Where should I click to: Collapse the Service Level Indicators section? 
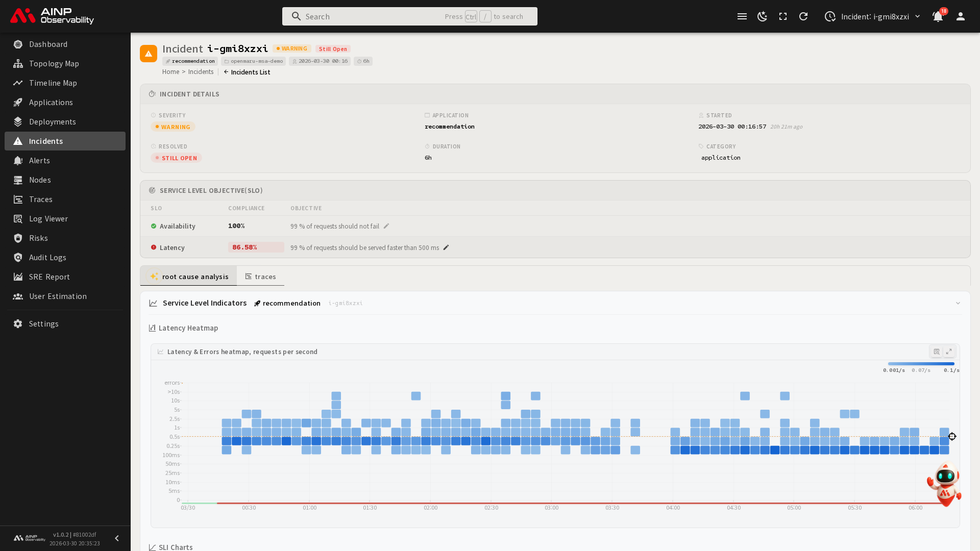pos(958,303)
